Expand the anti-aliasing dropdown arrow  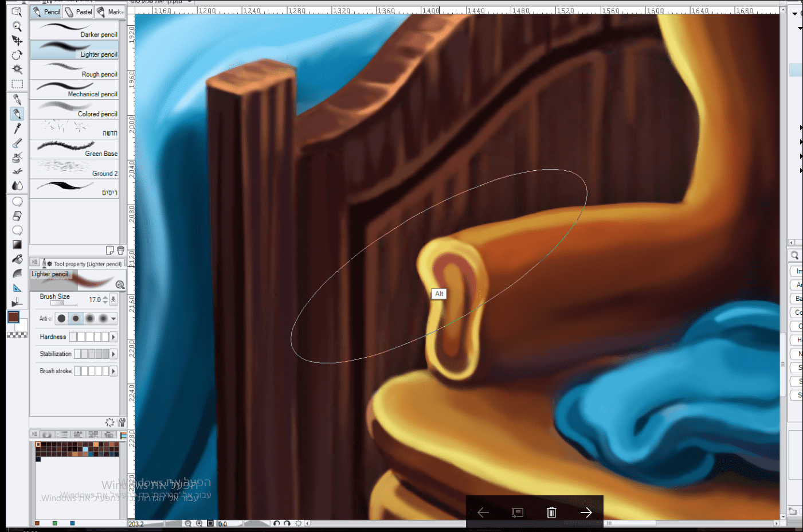(x=113, y=319)
